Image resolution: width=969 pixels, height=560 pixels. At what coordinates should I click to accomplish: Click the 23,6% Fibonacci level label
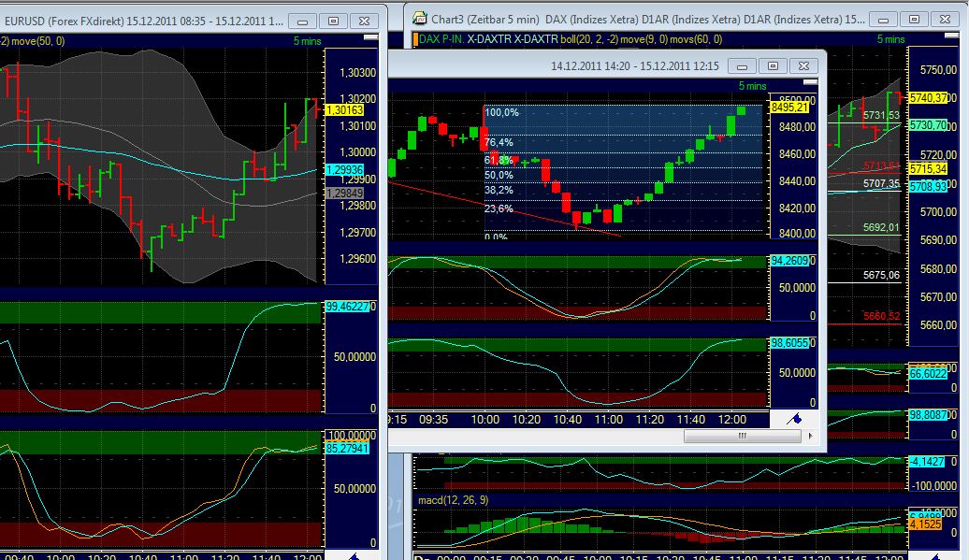499,208
